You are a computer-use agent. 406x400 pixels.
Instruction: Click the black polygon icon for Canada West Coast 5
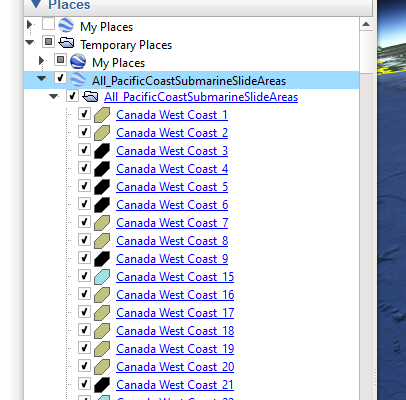[x=102, y=187]
